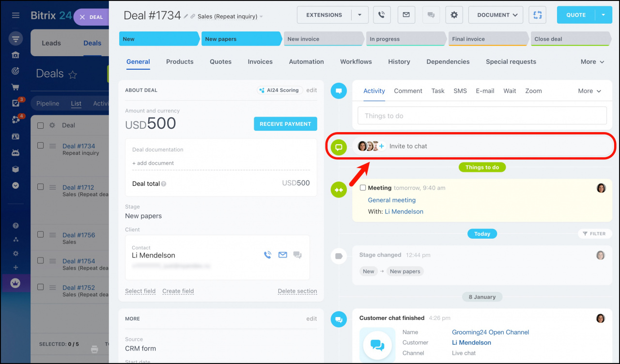
Task: Select the Zoom tab in activity panel
Action: click(x=533, y=91)
